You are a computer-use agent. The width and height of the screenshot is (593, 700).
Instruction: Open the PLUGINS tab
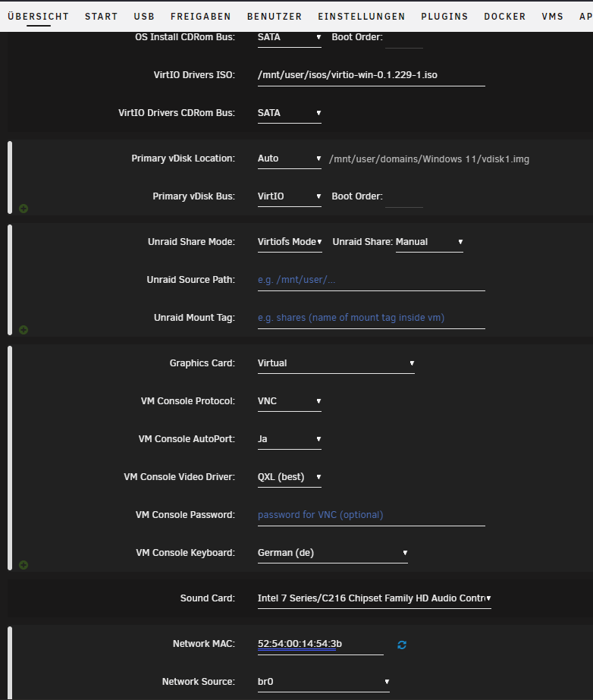444,17
